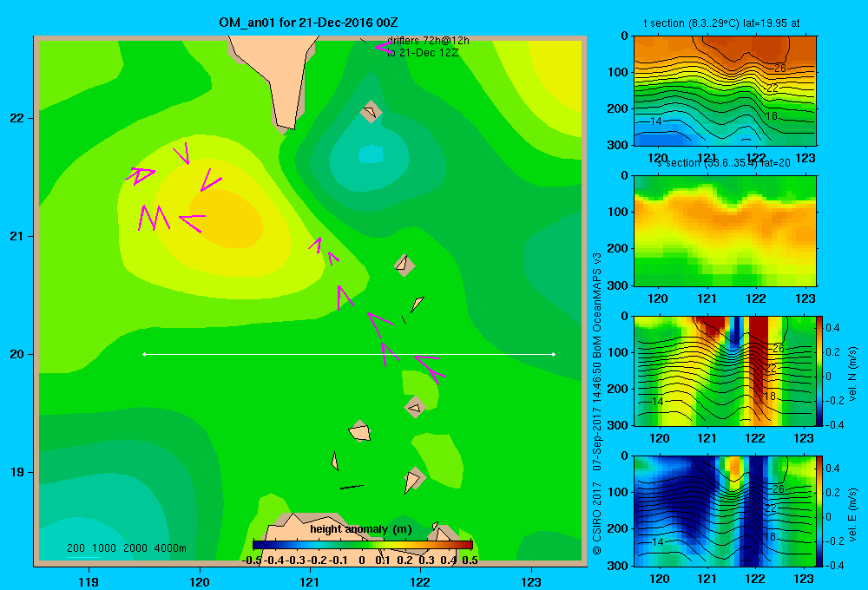Click main map latitude axis label "22"
The image size is (868, 590).
[17, 118]
